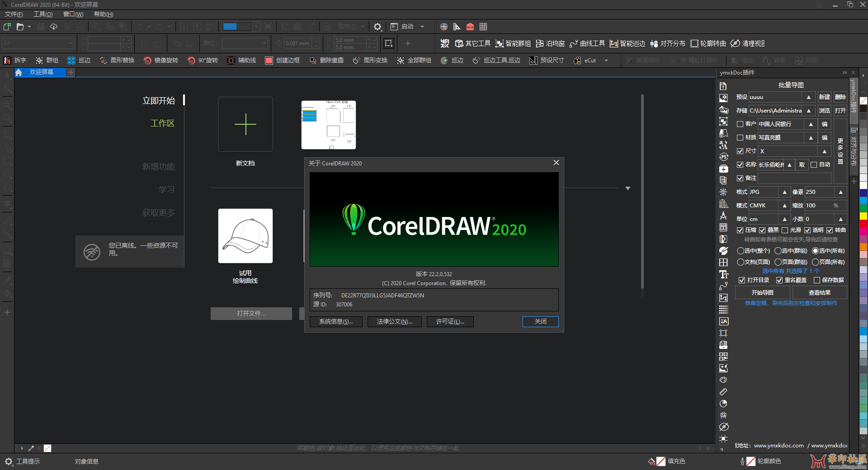Image resolution: width=868 pixels, height=470 pixels.
Task: Click the 新文档 new document thumbnail
Action: [x=245, y=124]
